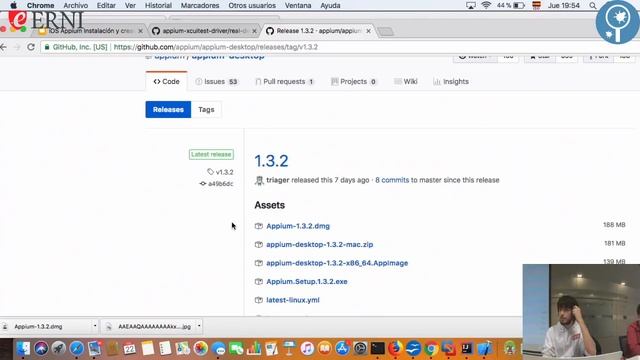
Task: Open iTunes from the dock
Action: pyautogui.click(x=307, y=349)
